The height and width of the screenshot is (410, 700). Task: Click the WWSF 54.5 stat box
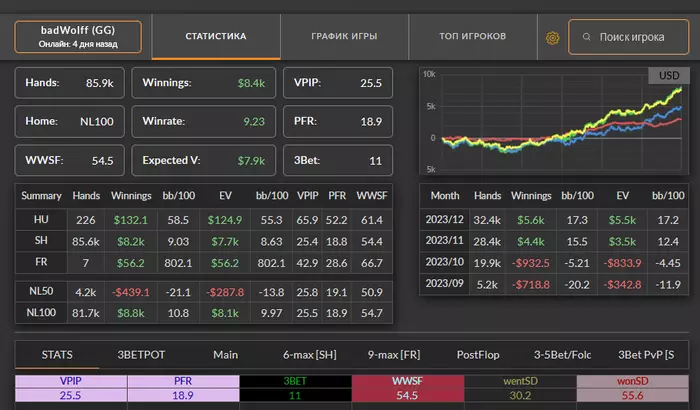[x=70, y=160]
